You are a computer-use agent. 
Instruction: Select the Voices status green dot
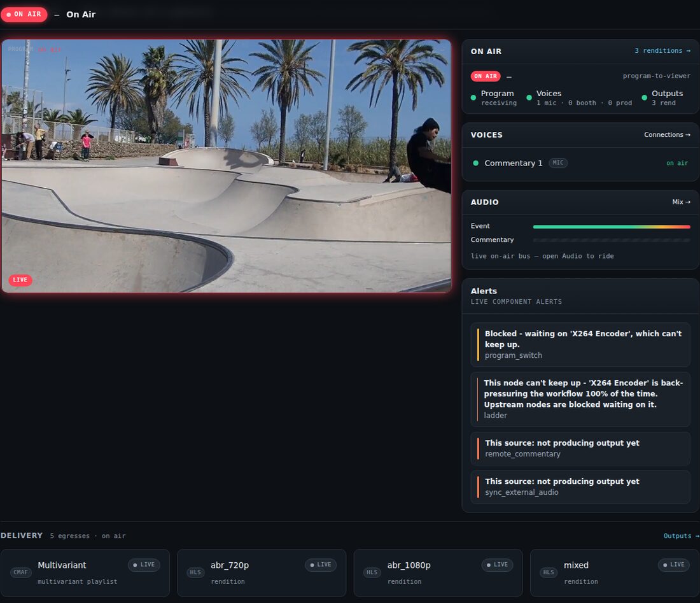(x=529, y=98)
